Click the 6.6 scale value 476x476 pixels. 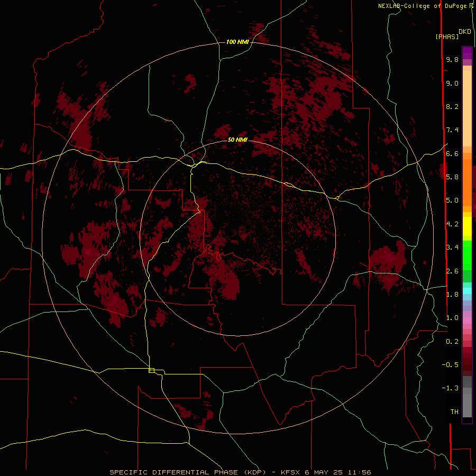point(452,153)
